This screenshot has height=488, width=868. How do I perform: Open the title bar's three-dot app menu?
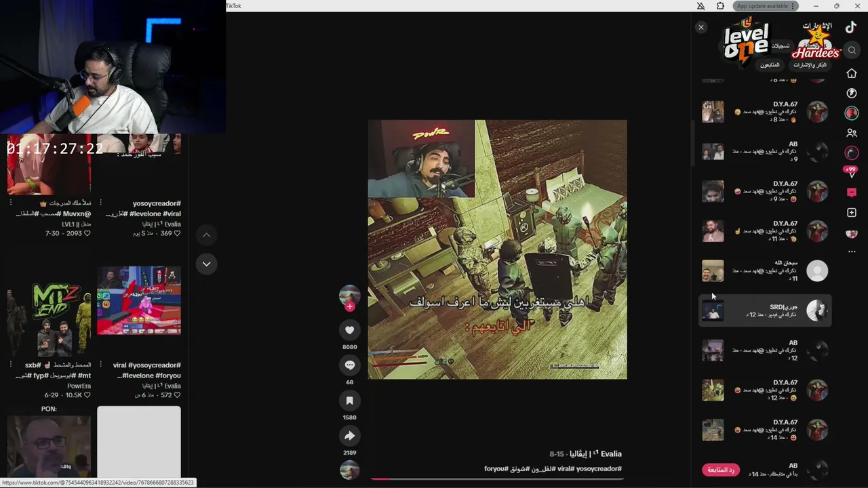[793, 6]
